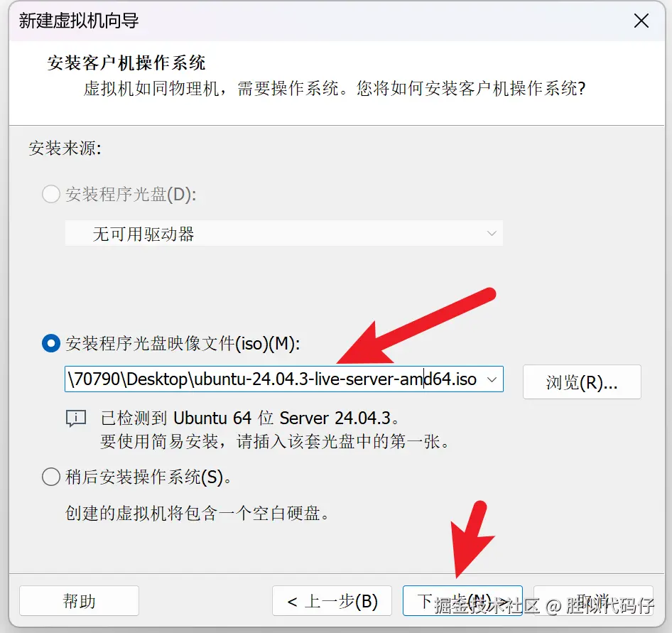
Task: Click the info bubble icon beside 已检测到
Action: tap(76, 418)
